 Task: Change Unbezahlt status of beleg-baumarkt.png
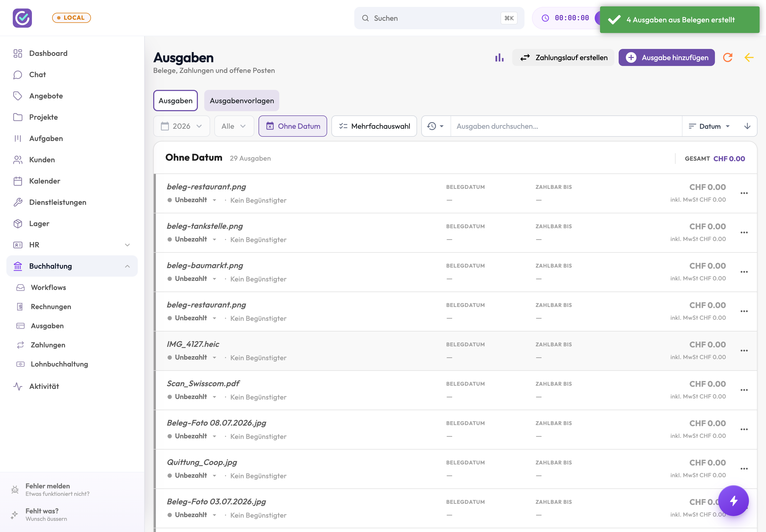pyautogui.click(x=192, y=279)
